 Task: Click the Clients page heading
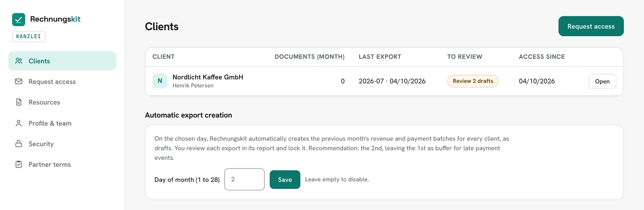(x=161, y=27)
